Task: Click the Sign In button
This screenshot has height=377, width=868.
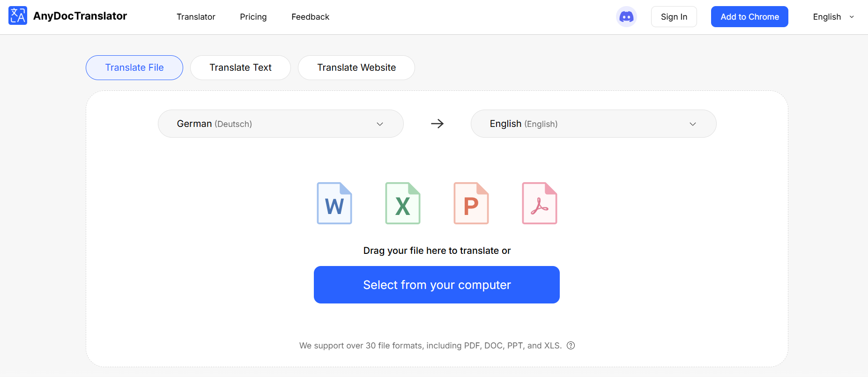Action: [674, 17]
